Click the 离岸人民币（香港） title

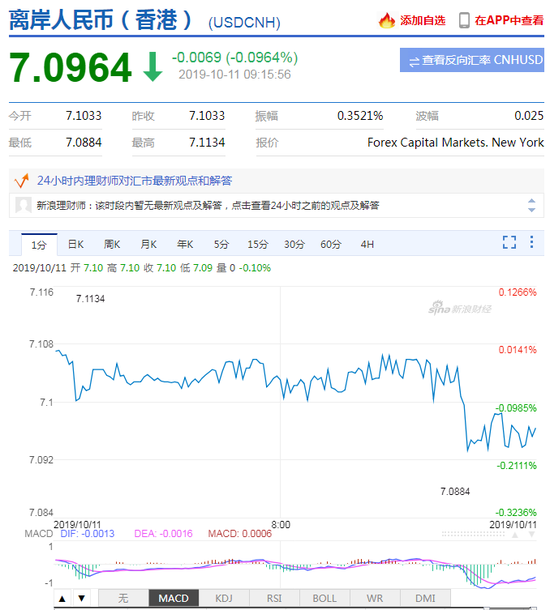[100, 20]
